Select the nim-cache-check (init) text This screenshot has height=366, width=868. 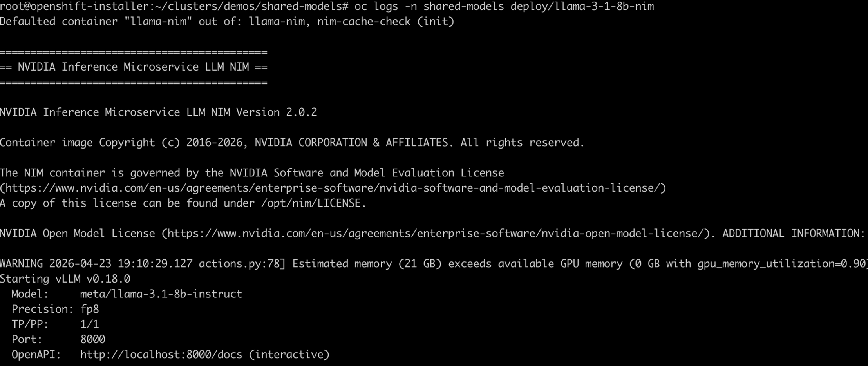(x=385, y=22)
